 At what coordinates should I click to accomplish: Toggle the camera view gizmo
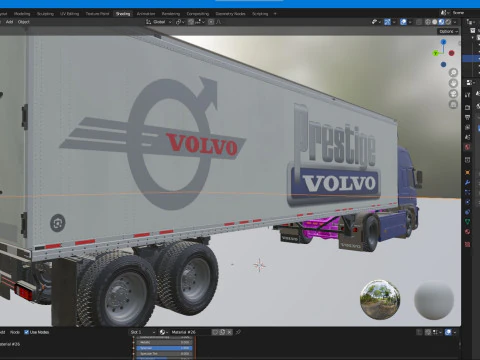point(453,94)
